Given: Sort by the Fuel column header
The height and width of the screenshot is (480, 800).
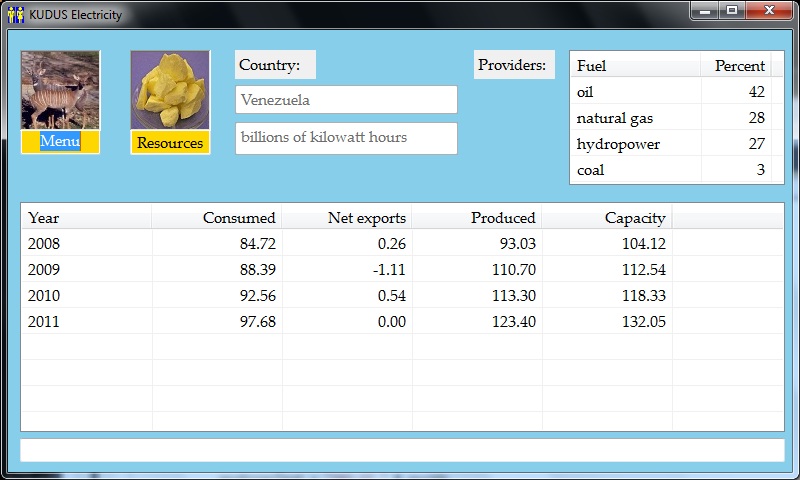Looking at the screenshot, I should tap(635, 65).
